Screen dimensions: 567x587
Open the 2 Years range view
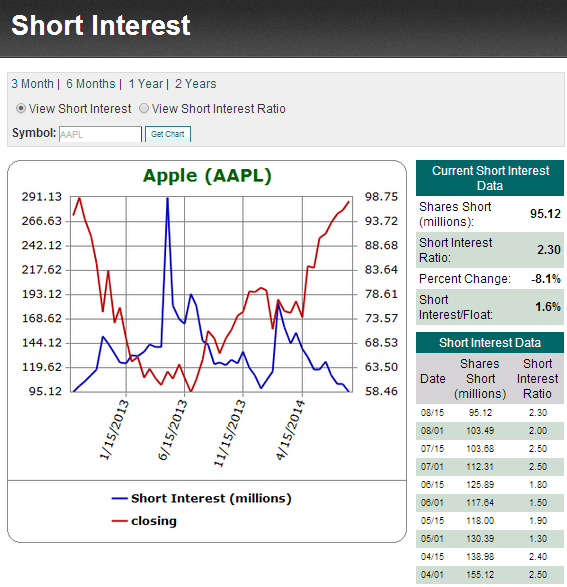195,84
